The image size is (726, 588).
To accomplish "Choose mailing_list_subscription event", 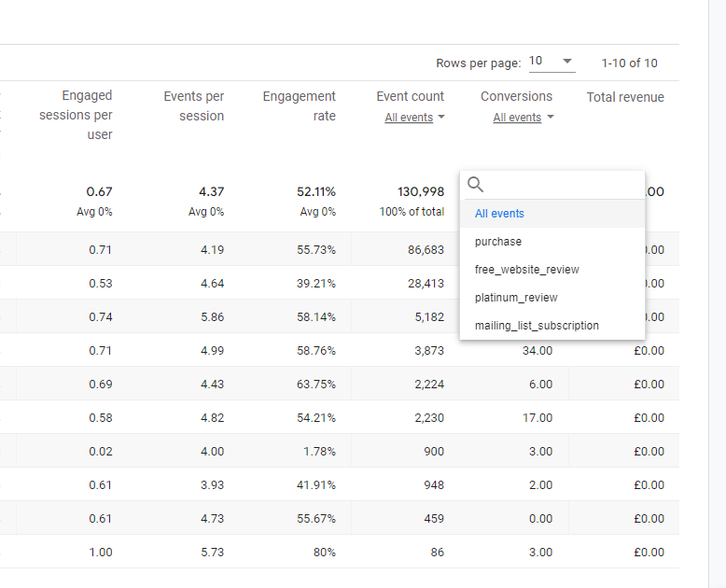I will coord(537,326).
